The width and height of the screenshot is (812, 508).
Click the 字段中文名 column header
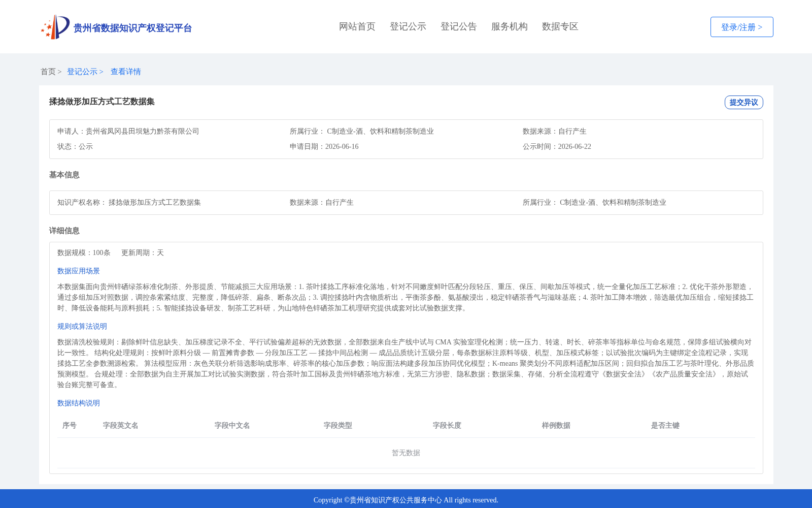point(232,425)
